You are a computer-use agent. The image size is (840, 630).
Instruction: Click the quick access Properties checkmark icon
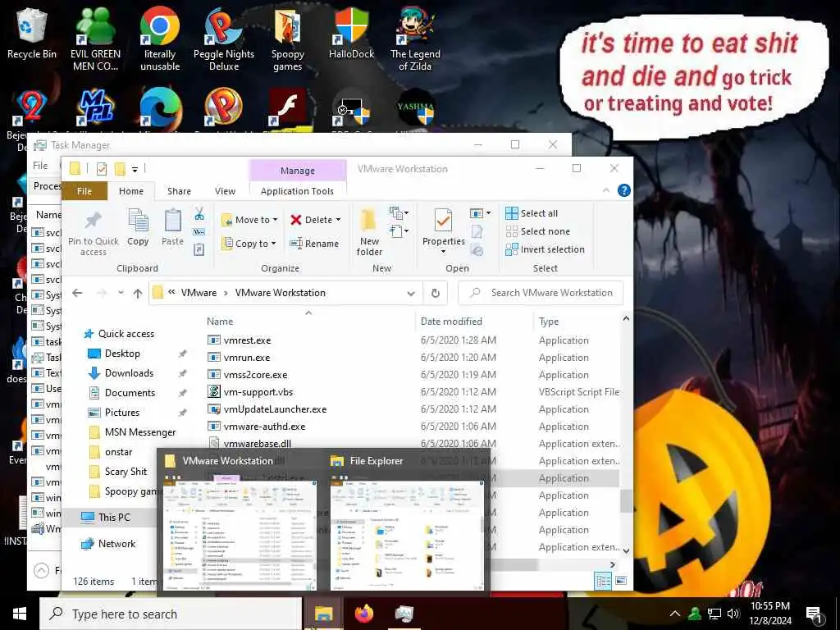point(102,169)
